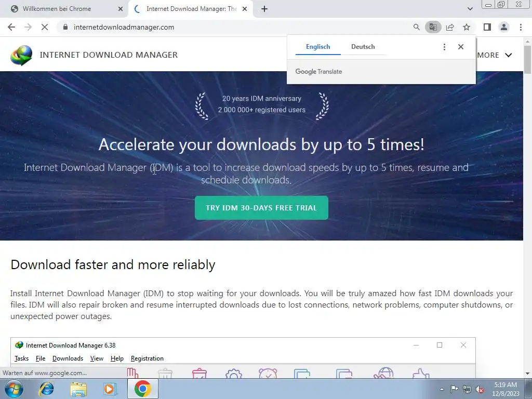The height and width of the screenshot is (399, 532).
Task: Toggle the Chrome side panel
Action: click(x=487, y=27)
